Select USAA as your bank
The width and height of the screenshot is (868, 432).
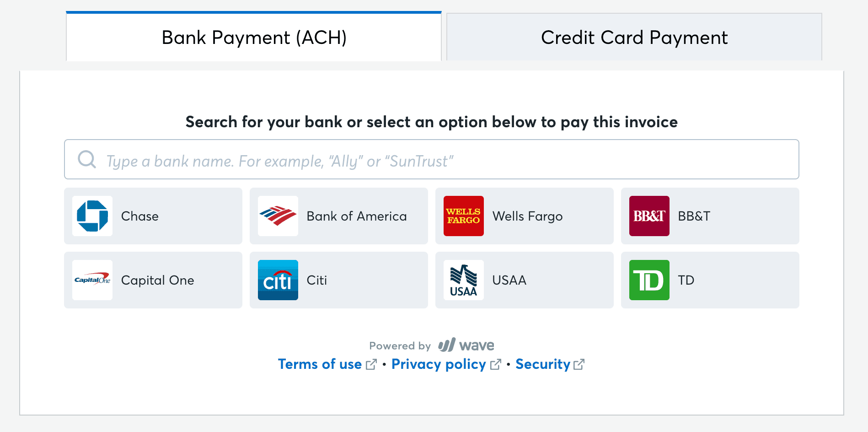524,280
